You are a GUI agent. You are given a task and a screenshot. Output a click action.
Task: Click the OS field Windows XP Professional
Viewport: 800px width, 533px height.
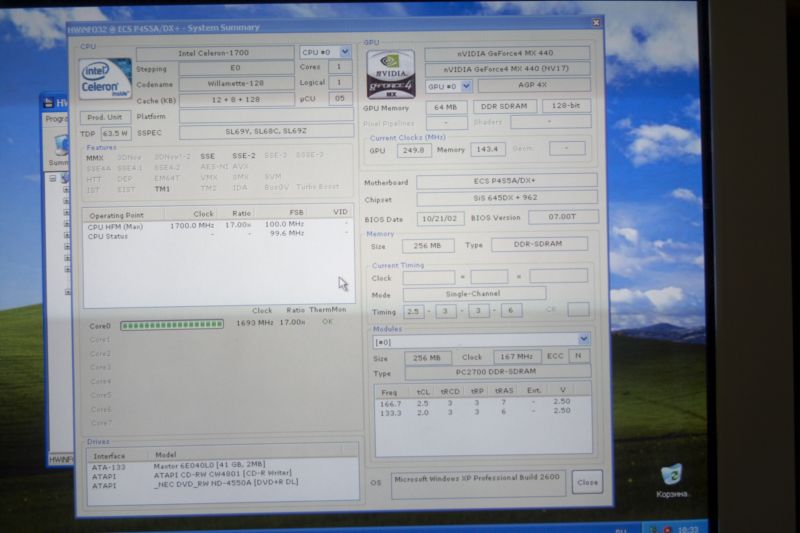pyautogui.click(x=478, y=484)
